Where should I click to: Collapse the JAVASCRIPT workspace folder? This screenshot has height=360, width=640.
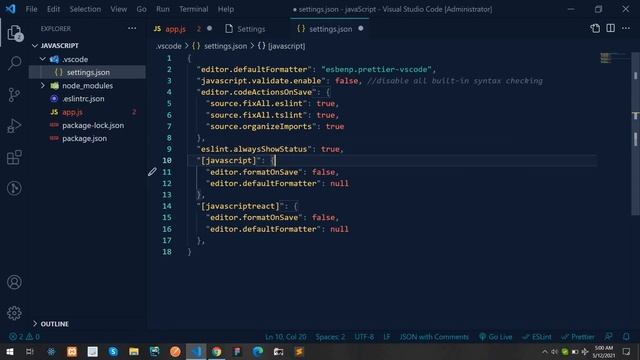click(35, 46)
